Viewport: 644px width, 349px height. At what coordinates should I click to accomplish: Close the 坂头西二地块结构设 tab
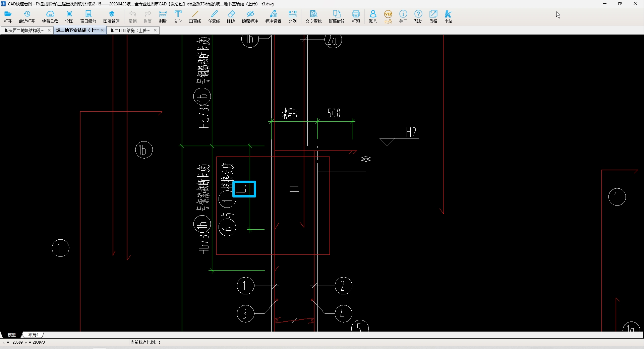(49, 30)
